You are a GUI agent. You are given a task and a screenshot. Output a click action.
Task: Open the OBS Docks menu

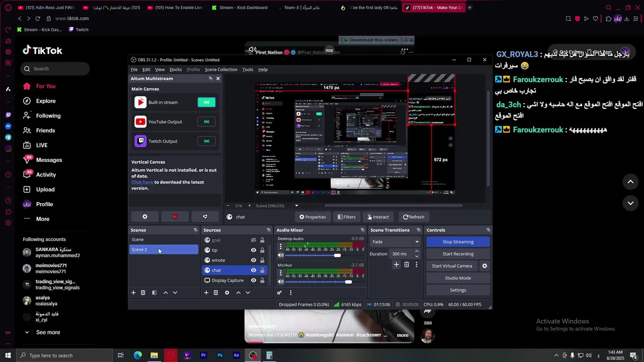point(176,69)
